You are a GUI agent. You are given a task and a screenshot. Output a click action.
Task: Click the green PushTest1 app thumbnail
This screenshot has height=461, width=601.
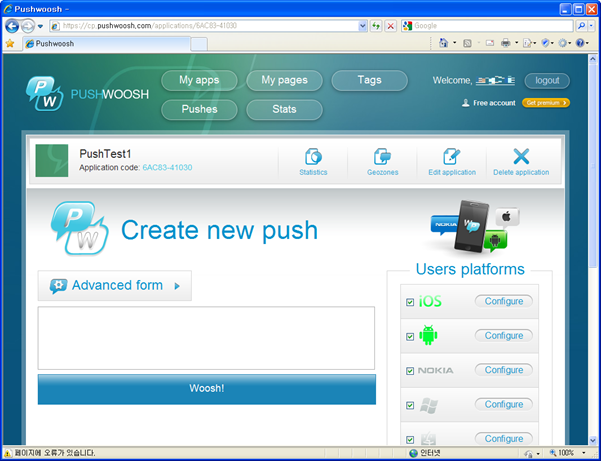coord(52,161)
